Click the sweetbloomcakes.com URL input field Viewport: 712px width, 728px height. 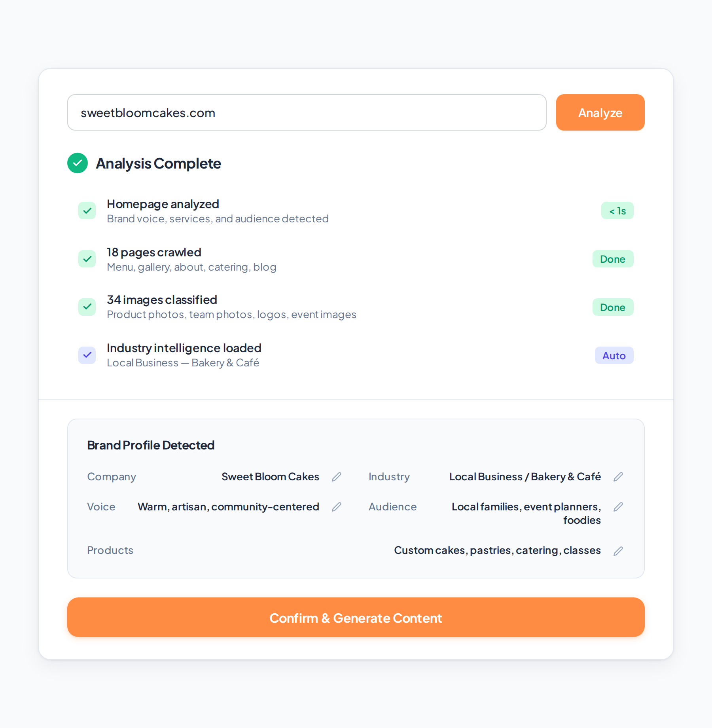[307, 112]
